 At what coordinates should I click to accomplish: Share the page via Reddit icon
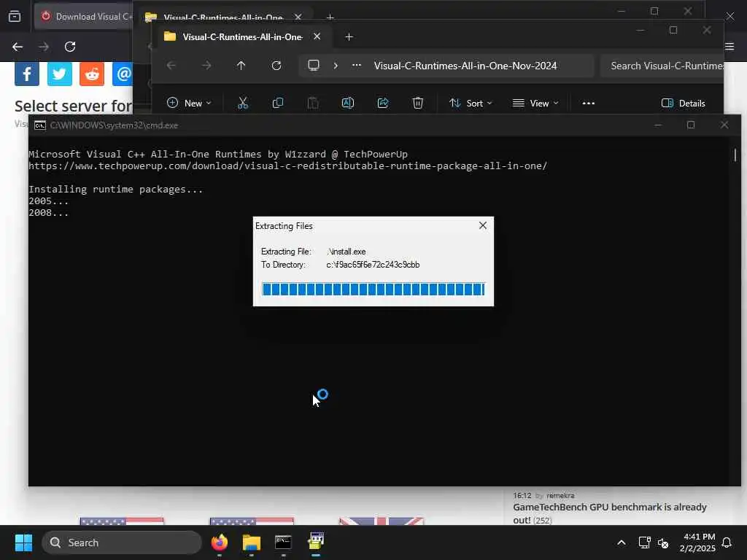pos(92,74)
